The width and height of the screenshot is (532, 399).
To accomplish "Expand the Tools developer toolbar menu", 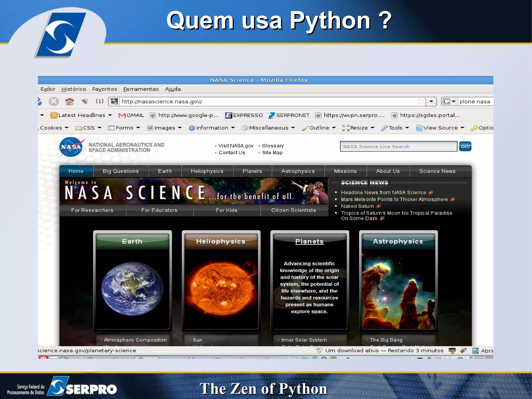I will 395,128.
